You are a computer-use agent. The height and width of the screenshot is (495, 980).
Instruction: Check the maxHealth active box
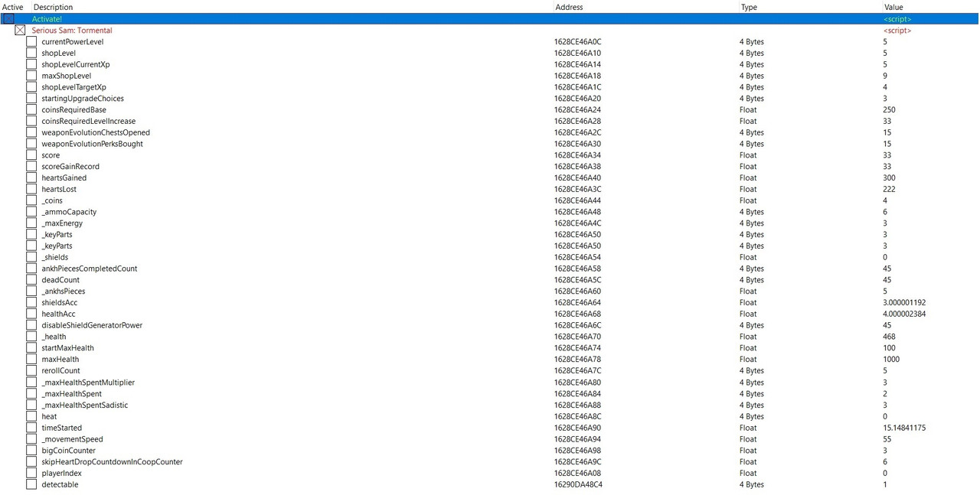[31, 359]
